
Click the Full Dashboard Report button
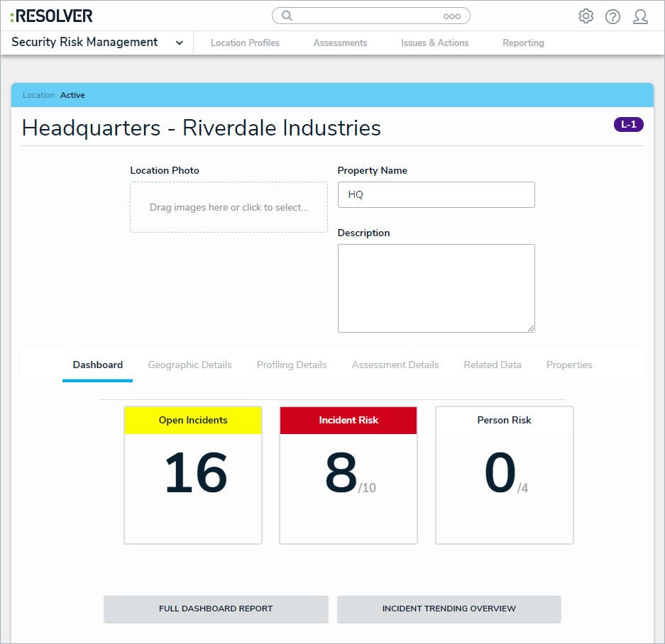(x=216, y=609)
